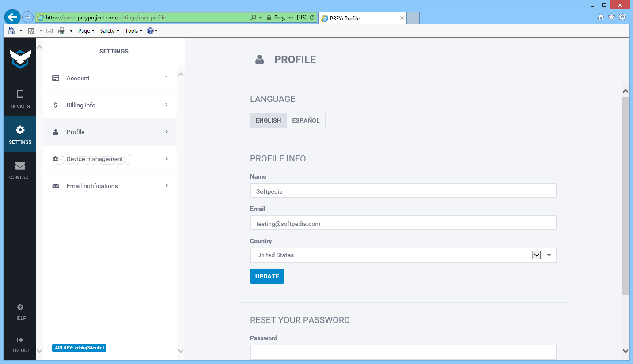
Task: Click the RSS feeds icon
Action: click(31, 31)
